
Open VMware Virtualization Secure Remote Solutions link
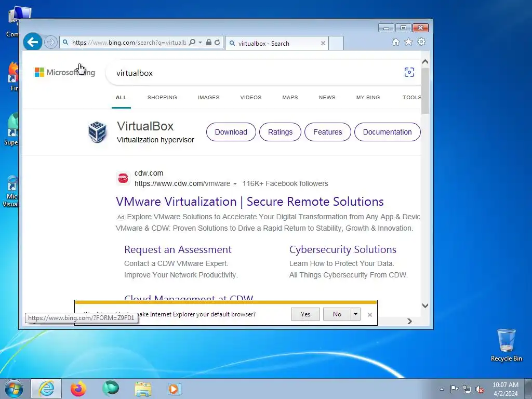250,202
